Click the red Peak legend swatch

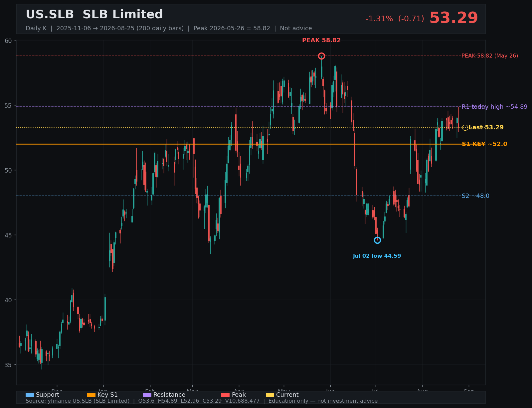(225, 395)
